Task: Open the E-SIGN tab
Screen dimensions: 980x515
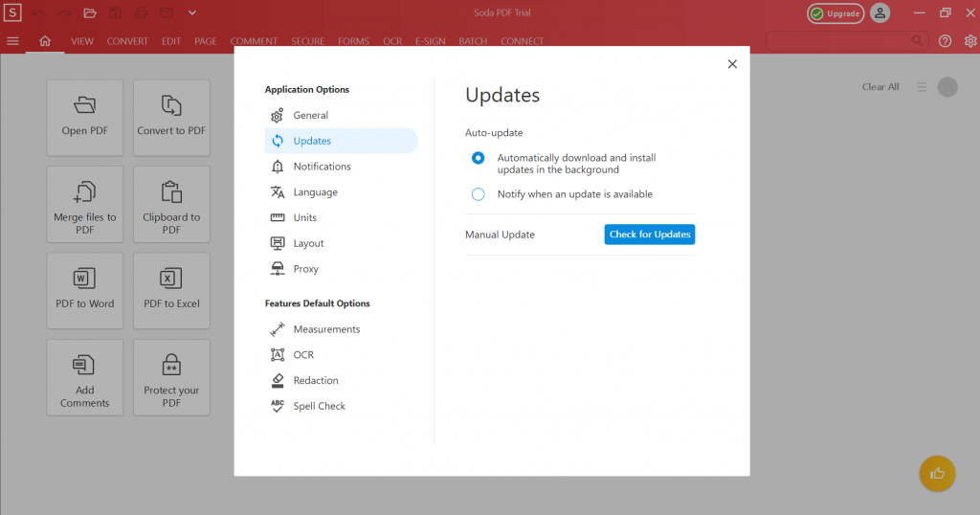Action: tap(431, 41)
